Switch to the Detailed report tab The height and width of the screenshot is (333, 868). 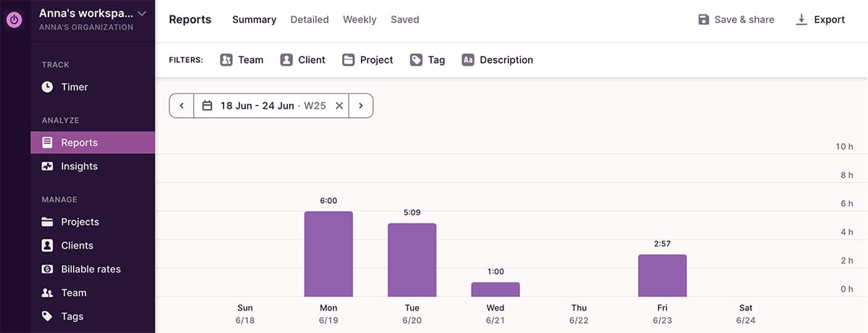pyautogui.click(x=310, y=20)
